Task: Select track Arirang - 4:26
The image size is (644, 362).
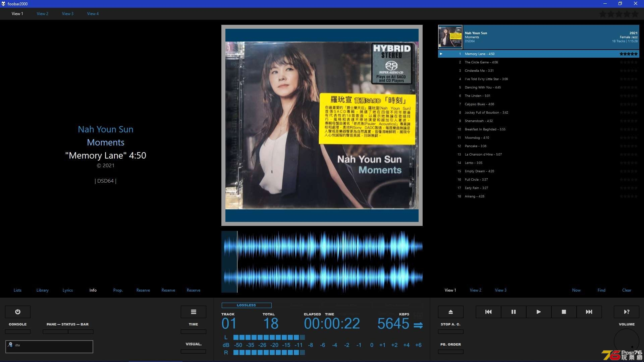Action: click(539, 196)
